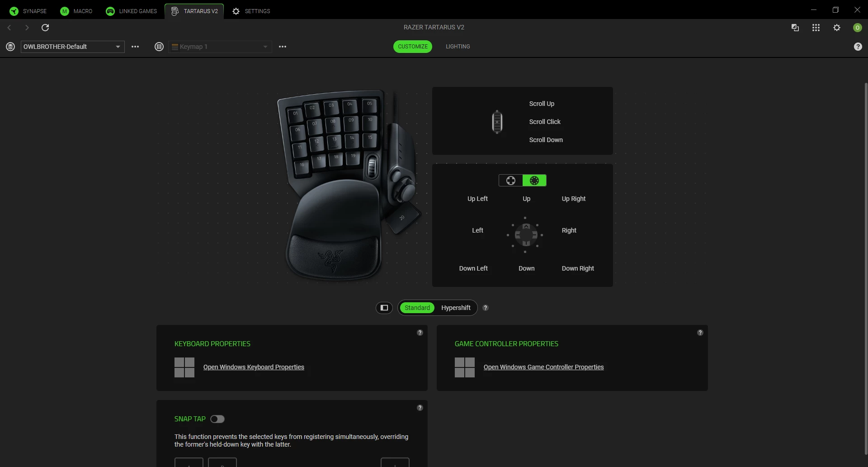The height and width of the screenshot is (467, 868).
Task: Switch to the Lighting subtab
Action: [x=458, y=47]
